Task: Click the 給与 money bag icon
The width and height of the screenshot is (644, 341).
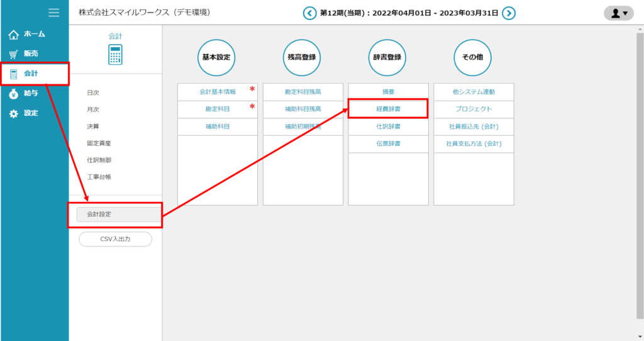Action: (14, 94)
